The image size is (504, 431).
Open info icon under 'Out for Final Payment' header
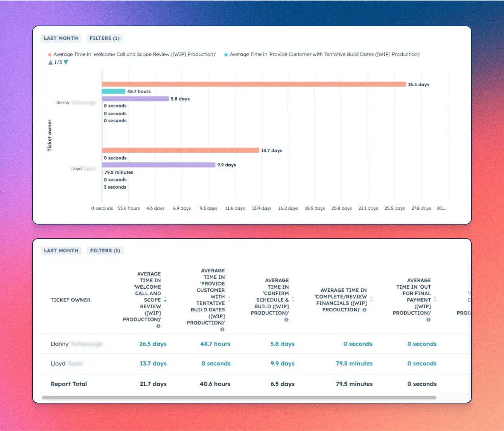coord(428,320)
